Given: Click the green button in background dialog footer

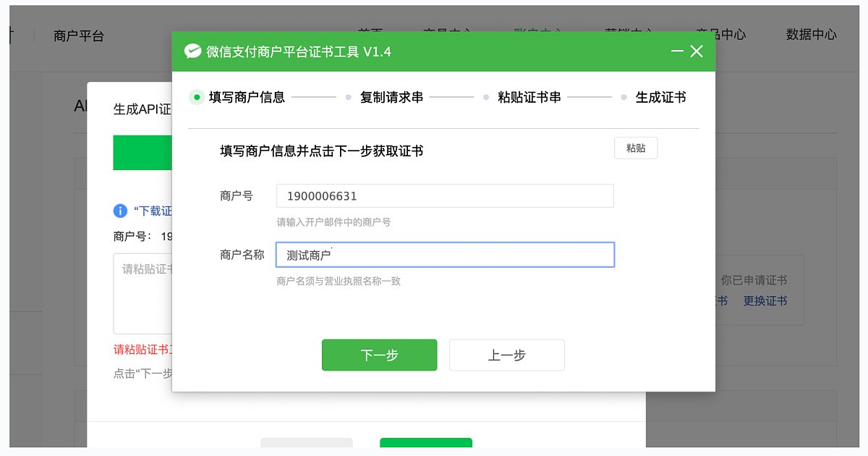Looking at the screenshot, I should point(426,443).
